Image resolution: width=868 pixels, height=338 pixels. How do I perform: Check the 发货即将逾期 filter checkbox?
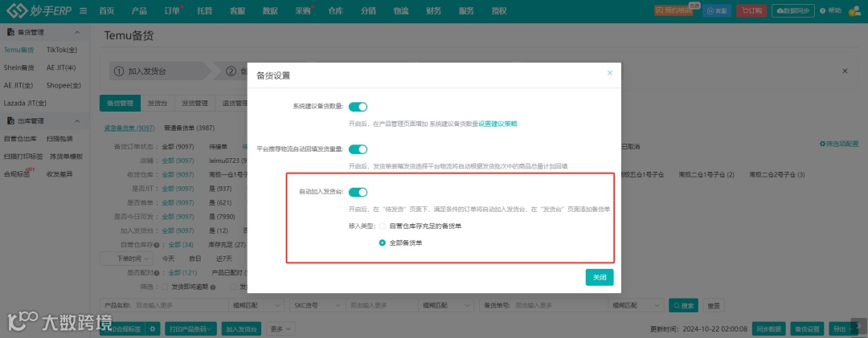165,287
